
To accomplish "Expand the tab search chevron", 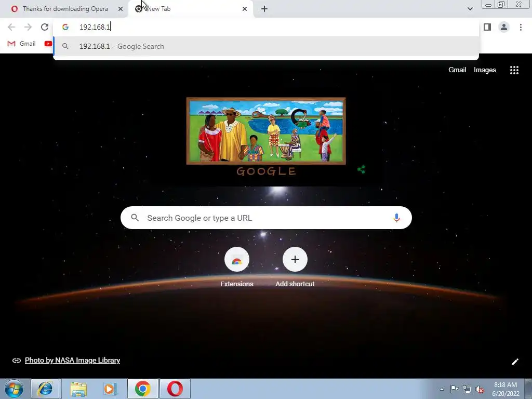I will coord(470,9).
